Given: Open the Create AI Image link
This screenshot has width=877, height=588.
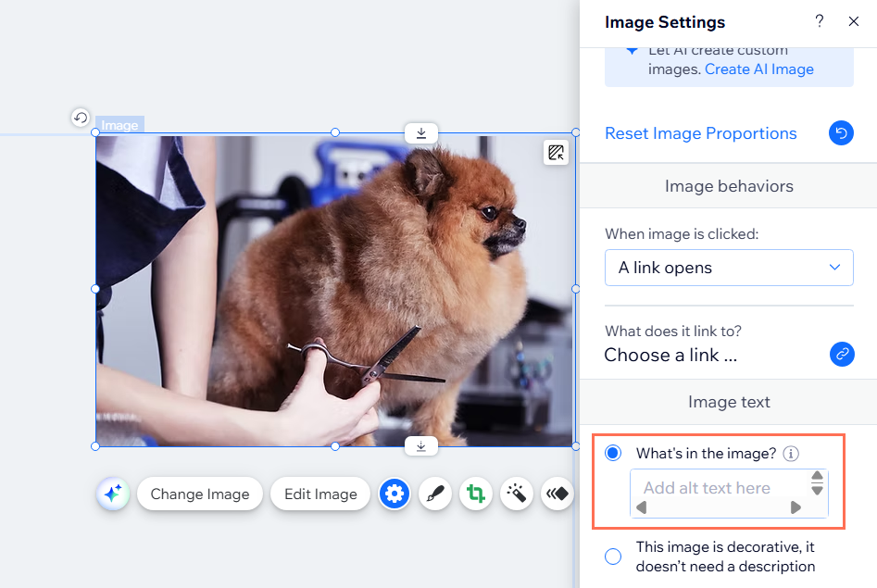Looking at the screenshot, I should click(x=758, y=69).
